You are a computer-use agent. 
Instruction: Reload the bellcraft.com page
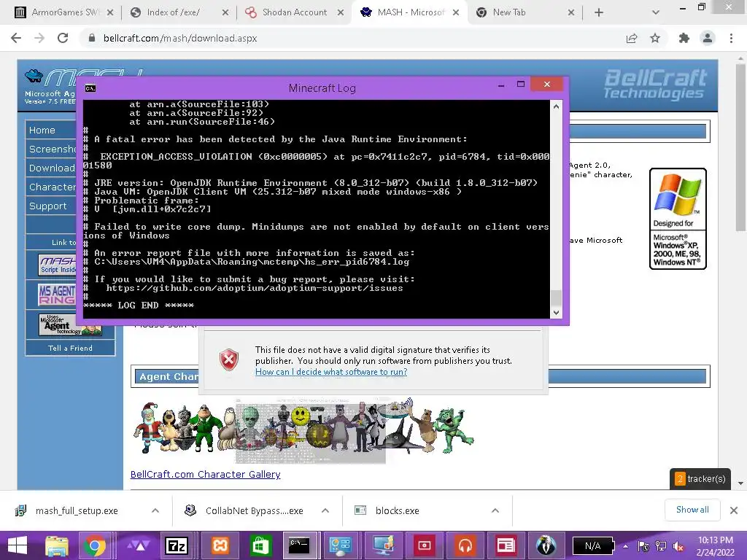click(x=63, y=38)
